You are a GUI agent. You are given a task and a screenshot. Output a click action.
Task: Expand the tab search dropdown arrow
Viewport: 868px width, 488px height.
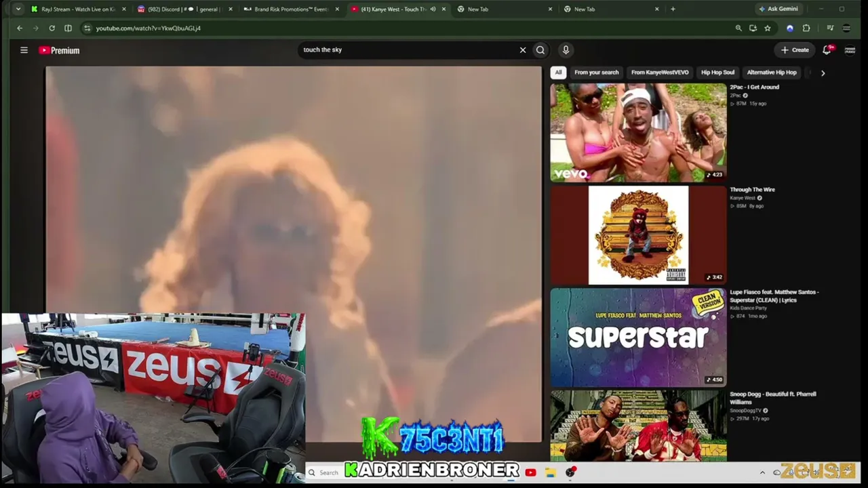(18, 9)
